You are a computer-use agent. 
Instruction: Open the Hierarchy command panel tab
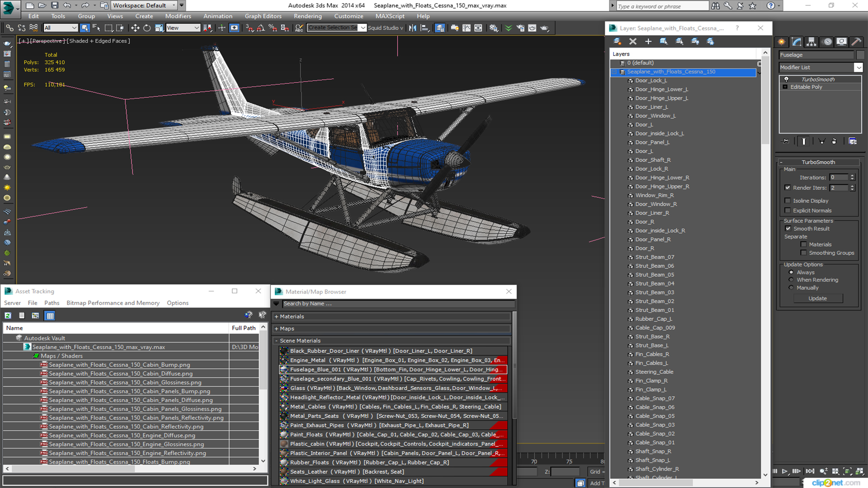click(811, 42)
